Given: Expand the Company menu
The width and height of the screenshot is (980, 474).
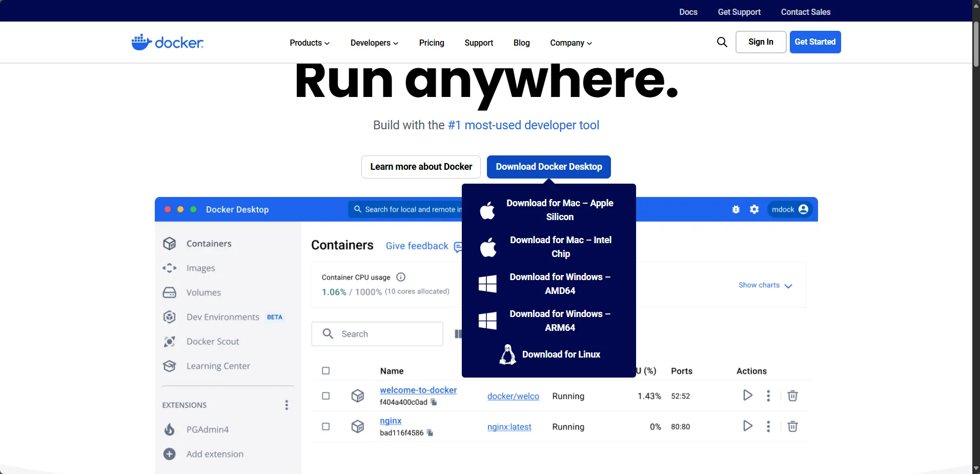Looking at the screenshot, I should [571, 43].
